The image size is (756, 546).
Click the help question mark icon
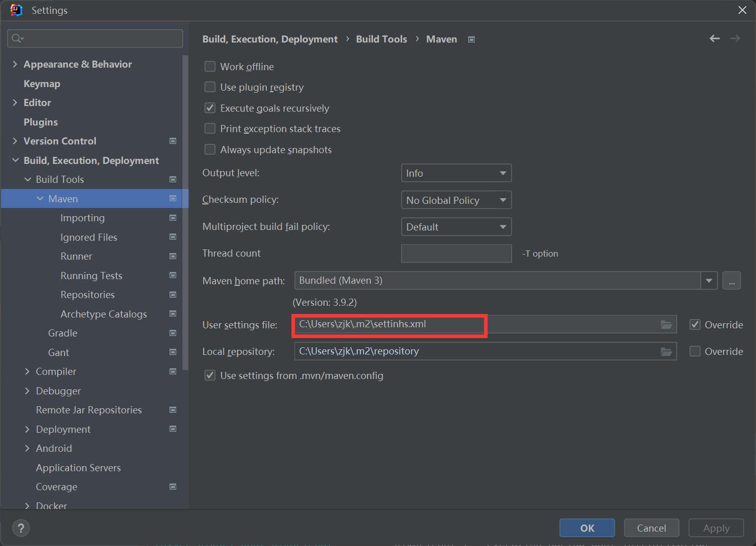pyautogui.click(x=21, y=528)
